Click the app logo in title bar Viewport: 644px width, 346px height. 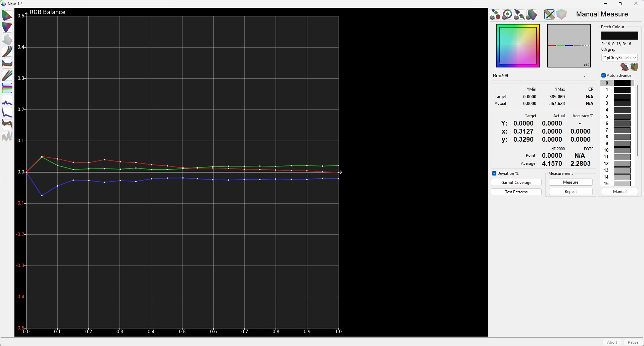click(3, 4)
